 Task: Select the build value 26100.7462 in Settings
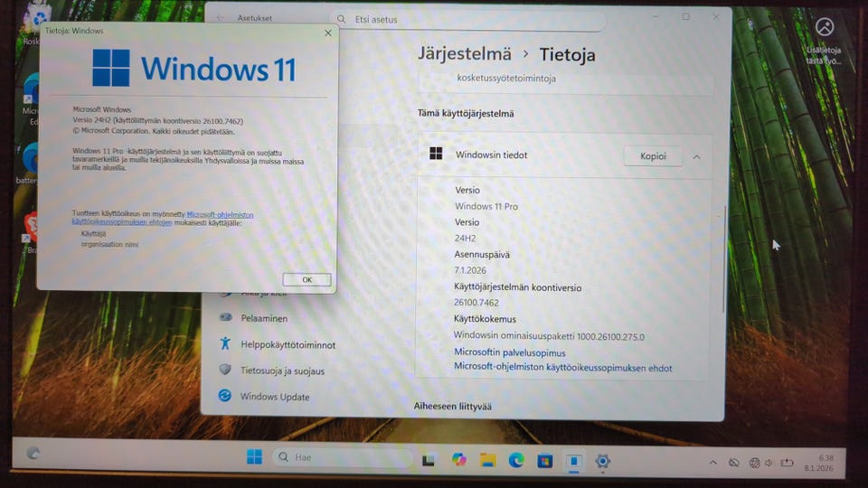click(476, 303)
